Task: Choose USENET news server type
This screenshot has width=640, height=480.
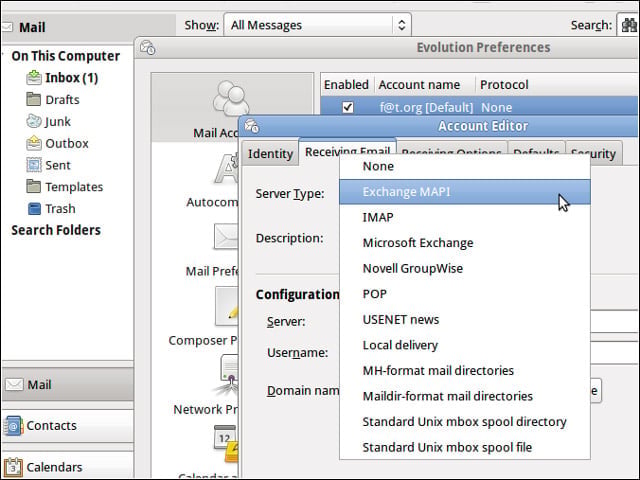Action: [x=464, y=320]
